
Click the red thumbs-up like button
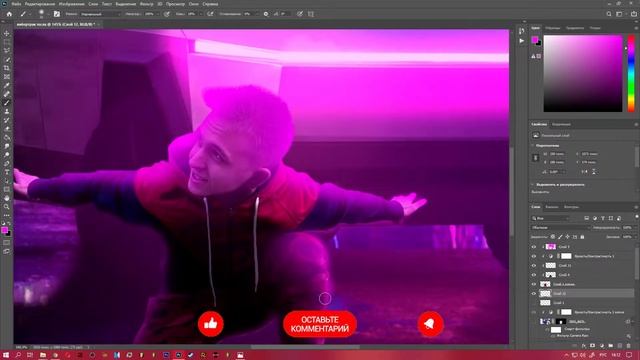coord(211,324)
